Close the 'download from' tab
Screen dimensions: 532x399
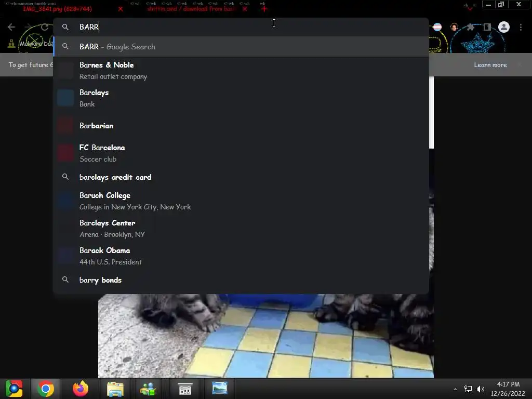coord(245,9)
